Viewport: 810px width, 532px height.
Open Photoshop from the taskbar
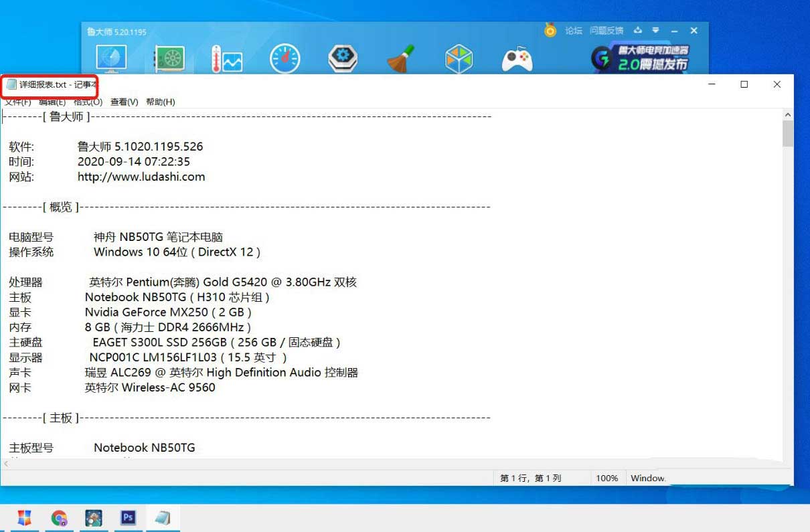(x=128, y=518)
